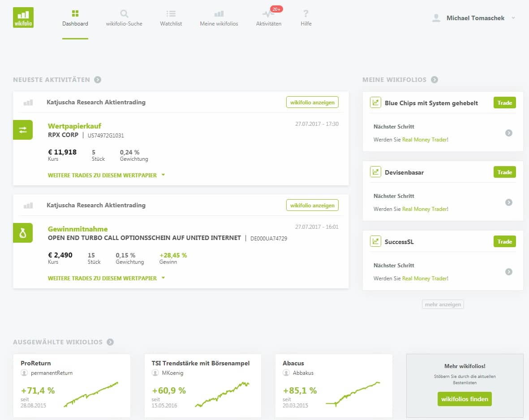This screenshot has width=529, height=420.
Task: Expand further trades for RPX CORP
Action: click(x=106, y=175)
